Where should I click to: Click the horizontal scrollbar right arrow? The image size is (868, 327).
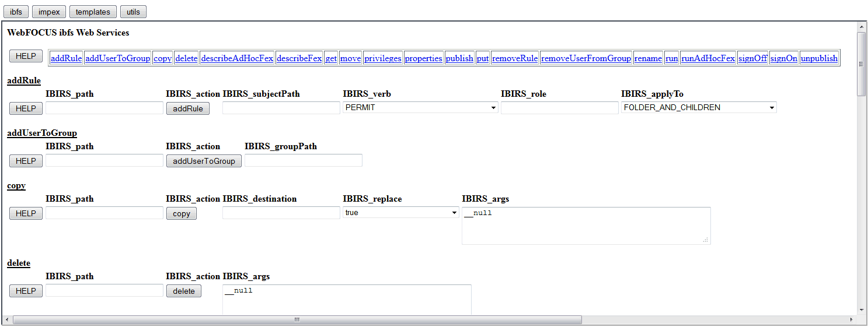(x=852, y=319)
